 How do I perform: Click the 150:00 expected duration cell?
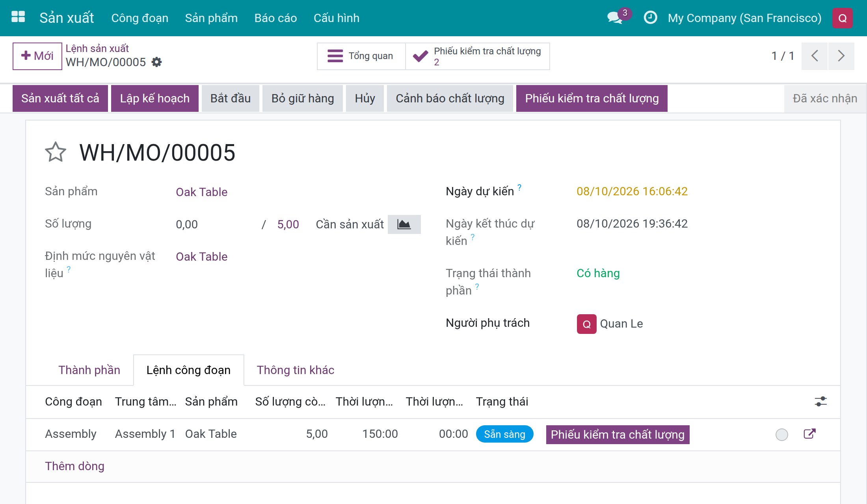coord(380,434)
